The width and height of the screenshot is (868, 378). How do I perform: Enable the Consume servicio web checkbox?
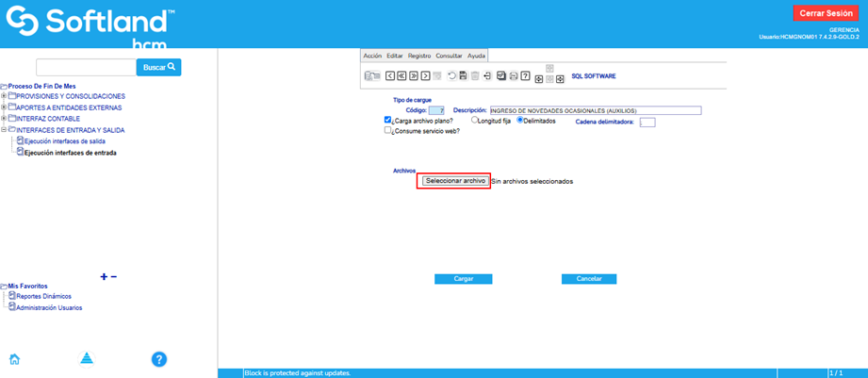[388, 132]
